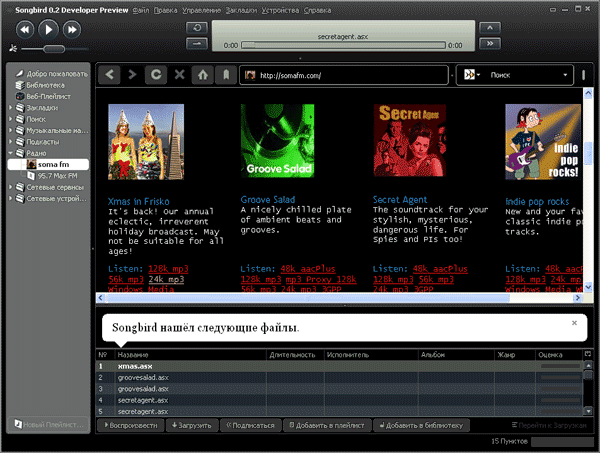The width and height of the screenshot is (600, 453).
Task: Select the soma fm radio station
Action: click(x=48, y=165)
